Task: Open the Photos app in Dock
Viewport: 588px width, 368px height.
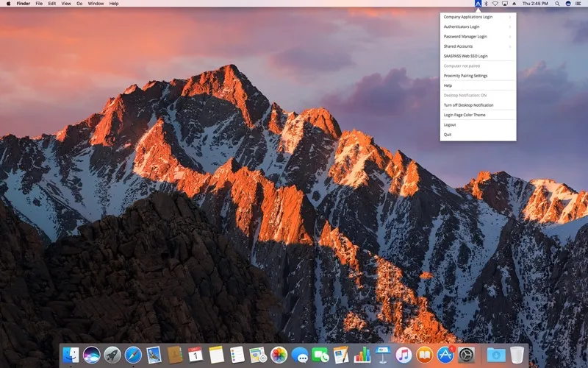Action: pos(279,355)
